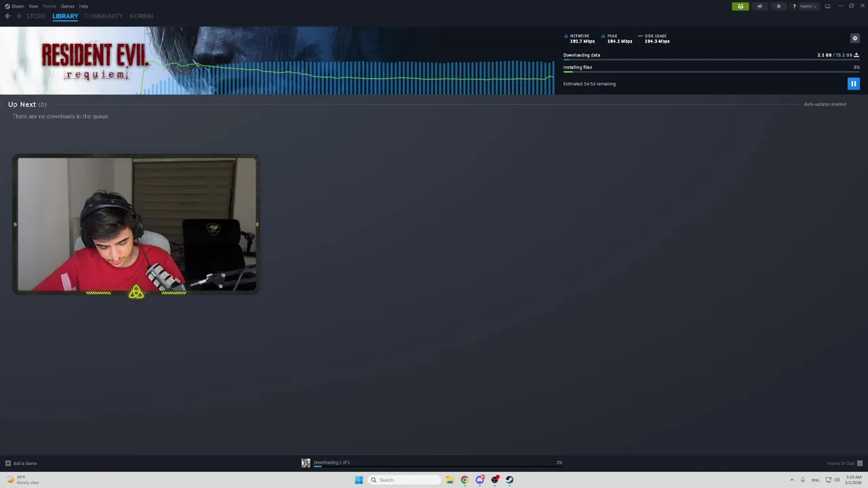Switch ENG input language
The image size is (868, 488).
tap(816, 480)
